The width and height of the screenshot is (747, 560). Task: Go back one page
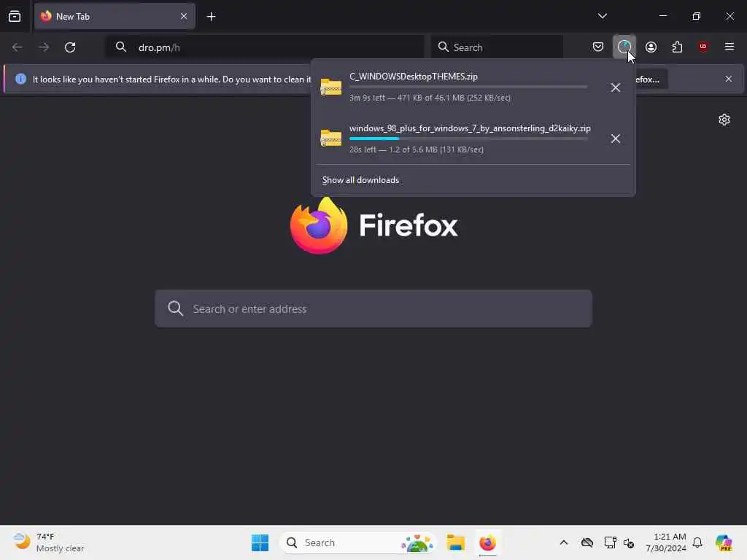18,47
